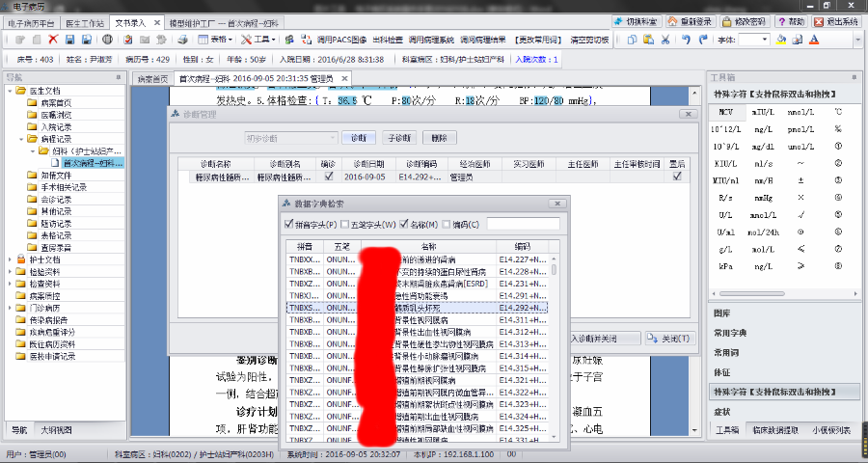Toggle the 拼音字头(P) checkbox
868x463 pixels.
[287, 225]
